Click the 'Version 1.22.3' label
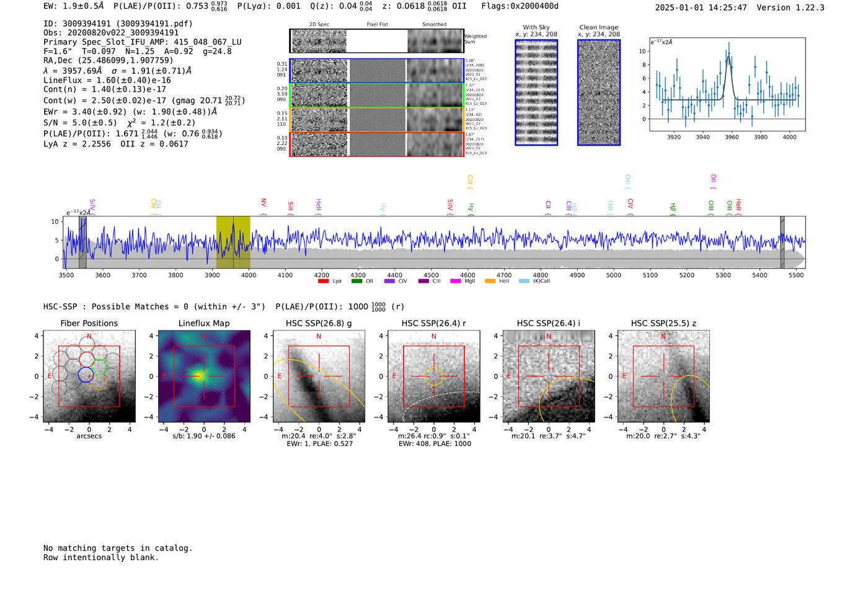 tap(790, 7)
